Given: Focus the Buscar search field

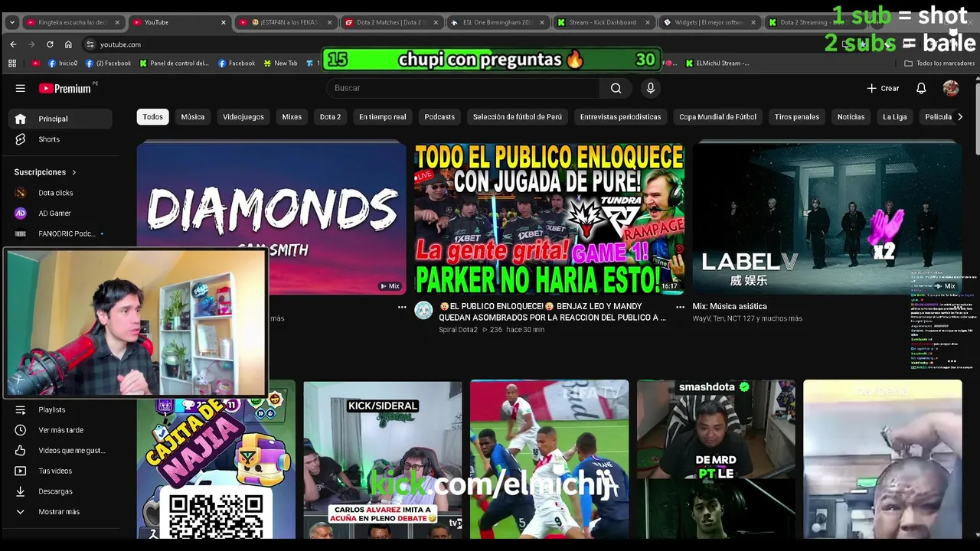Looking at the screenshot, I should click(463, 88).
